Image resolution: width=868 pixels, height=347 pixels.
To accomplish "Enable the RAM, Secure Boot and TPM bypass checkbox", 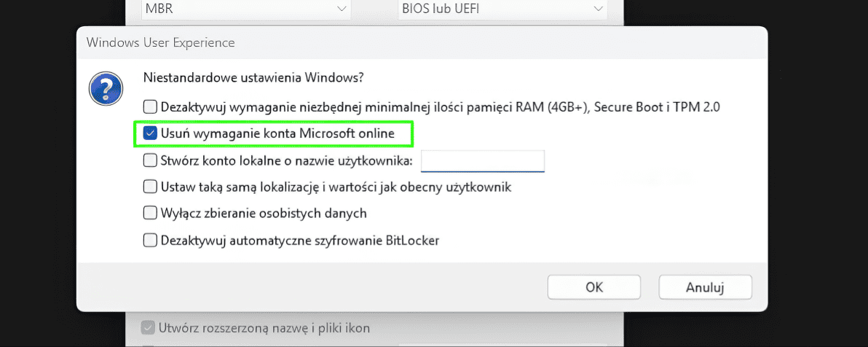I will pos(150,106).
